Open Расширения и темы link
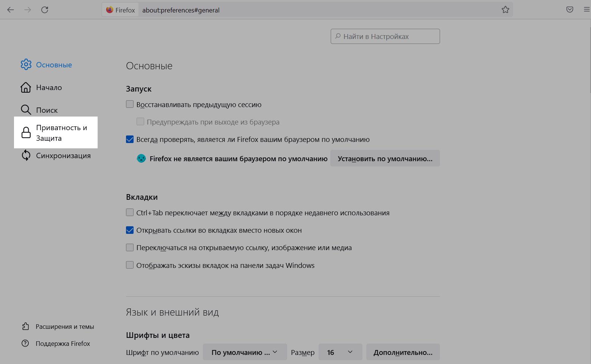Screen dimensions: 591x364 point(64,327)
